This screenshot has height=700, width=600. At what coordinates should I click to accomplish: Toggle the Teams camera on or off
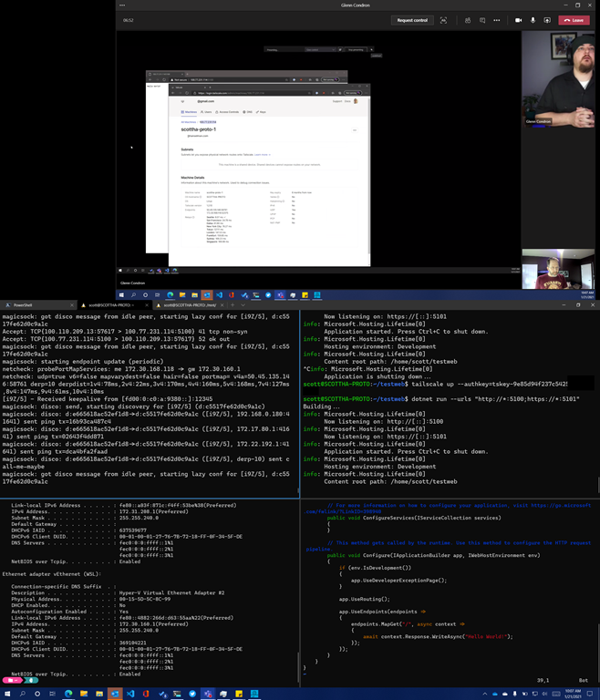point(518,20)
